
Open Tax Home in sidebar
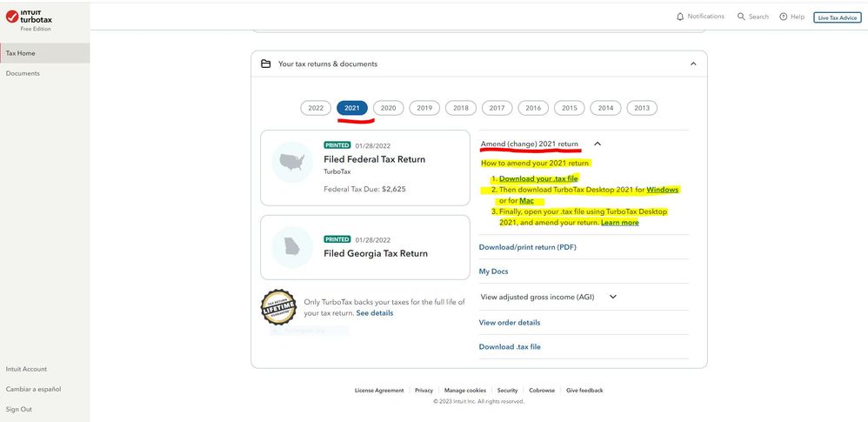45,53
